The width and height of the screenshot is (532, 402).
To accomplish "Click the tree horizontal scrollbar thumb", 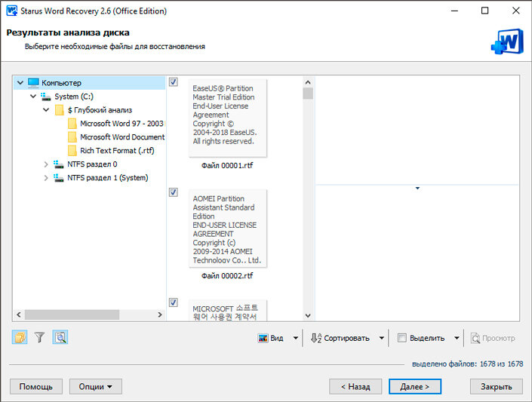I will (x=72, y=315).
